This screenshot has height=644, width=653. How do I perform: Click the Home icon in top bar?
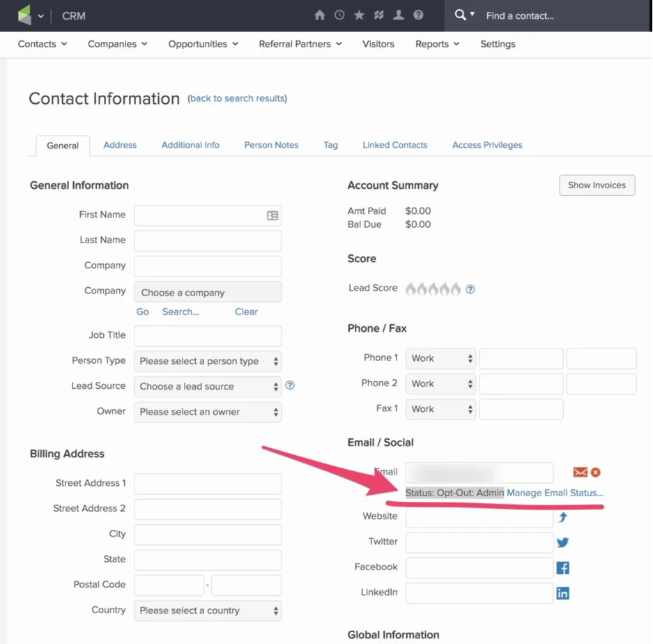point(319,15)
